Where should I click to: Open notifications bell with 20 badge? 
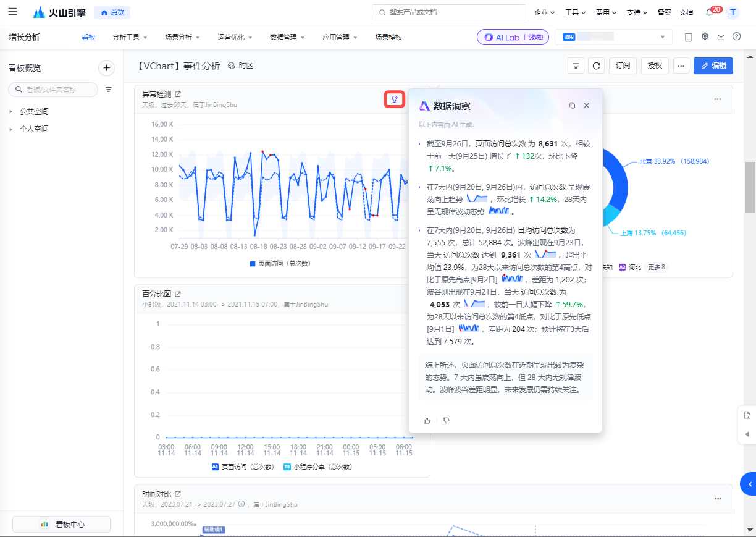click(x=710, y=12)
